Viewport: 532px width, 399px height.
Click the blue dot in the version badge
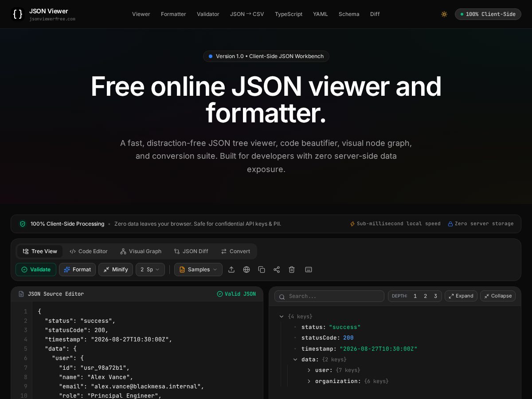pyautogui.click(x=211, y=56)
